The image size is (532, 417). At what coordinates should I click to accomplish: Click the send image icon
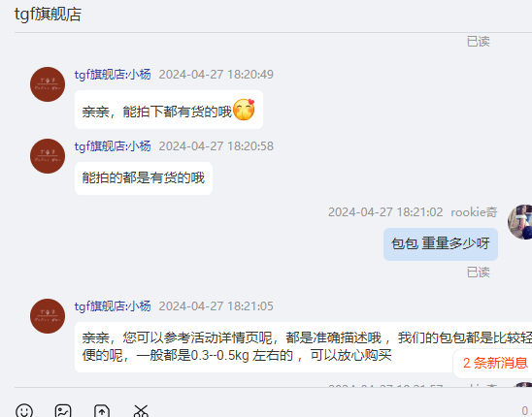coord(63,411)
